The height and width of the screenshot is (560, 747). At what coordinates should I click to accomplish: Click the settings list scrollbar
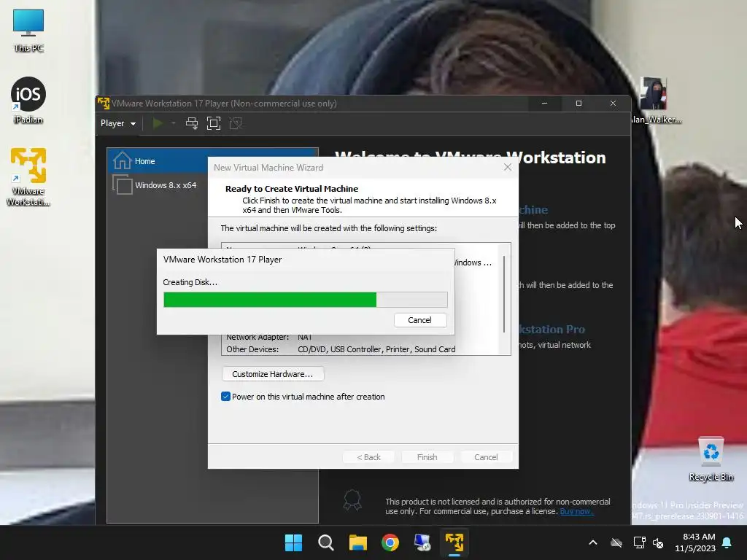(x=504, y=294)
